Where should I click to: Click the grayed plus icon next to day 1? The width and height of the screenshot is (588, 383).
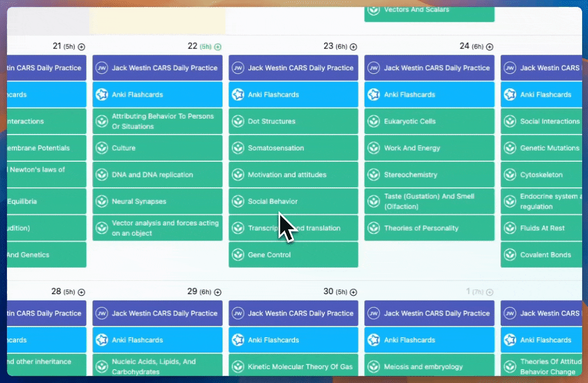click(x=490, y=292)
